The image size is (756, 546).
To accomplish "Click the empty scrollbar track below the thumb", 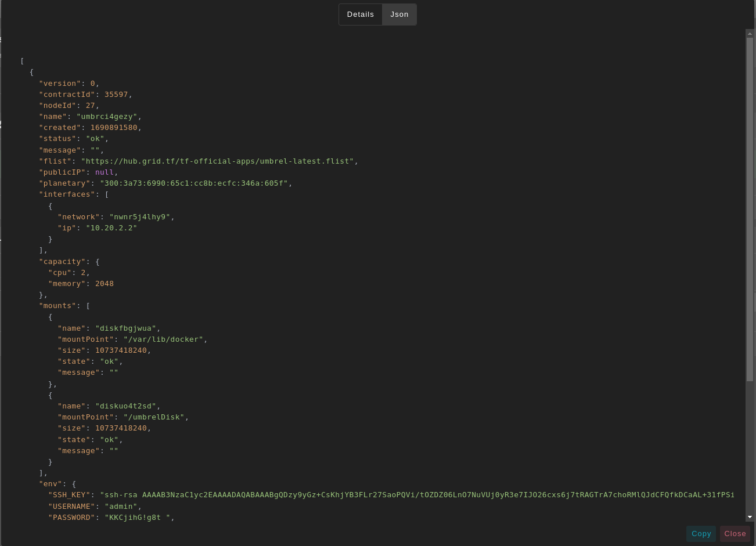I will 750,447.
